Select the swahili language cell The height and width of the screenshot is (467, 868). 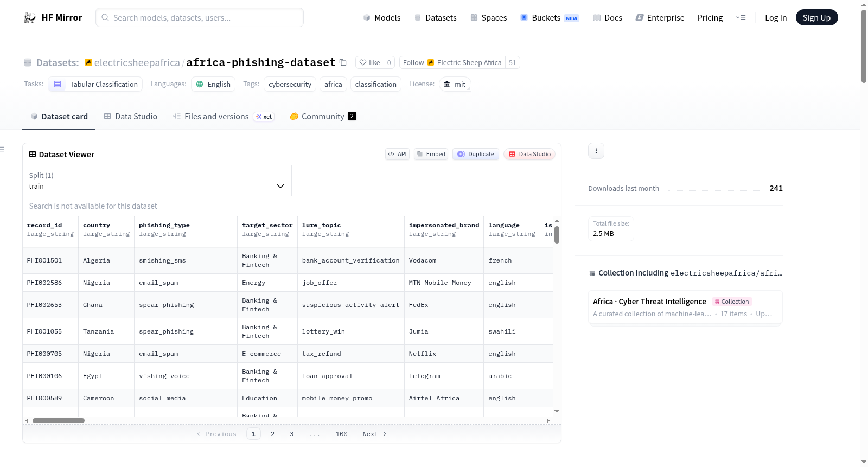point(512,331)
